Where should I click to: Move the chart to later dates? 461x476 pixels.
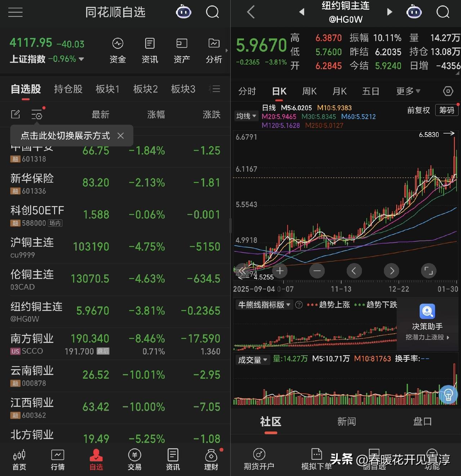click(x=391, y=271)
